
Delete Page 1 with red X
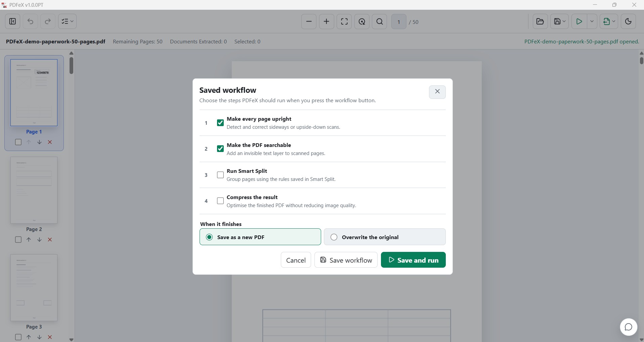pos(50,142)
